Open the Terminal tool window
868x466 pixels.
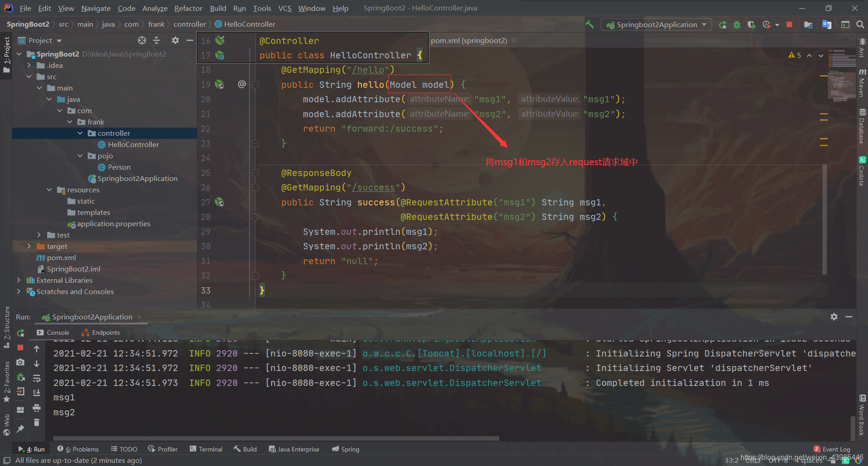click(206, 449)
